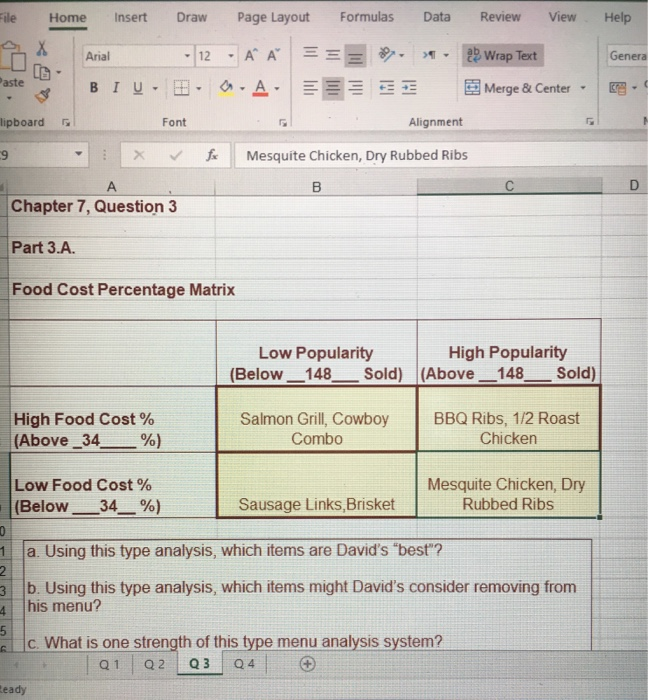
Task: Open the Arial font name dropdown
Action: pos(187,56)
